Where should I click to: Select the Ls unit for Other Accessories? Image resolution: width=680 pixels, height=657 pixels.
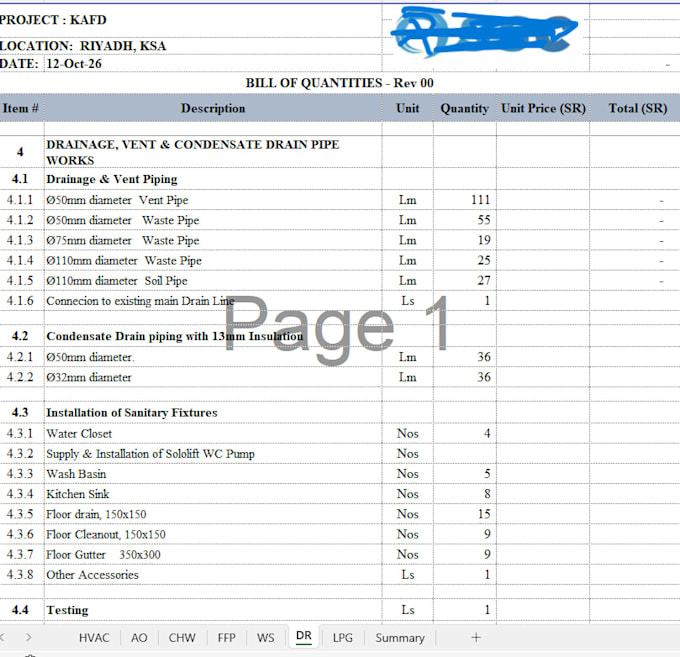[408, 575]
